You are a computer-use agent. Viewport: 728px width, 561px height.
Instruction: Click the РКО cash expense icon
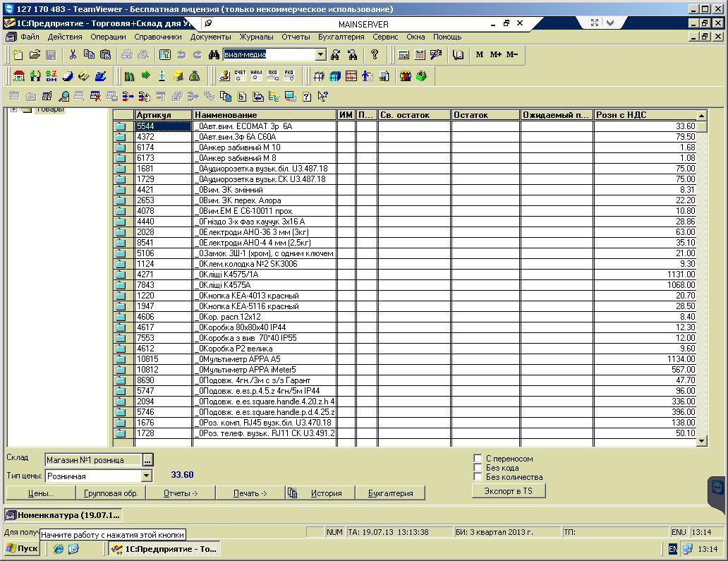click(x=289, y=76)
